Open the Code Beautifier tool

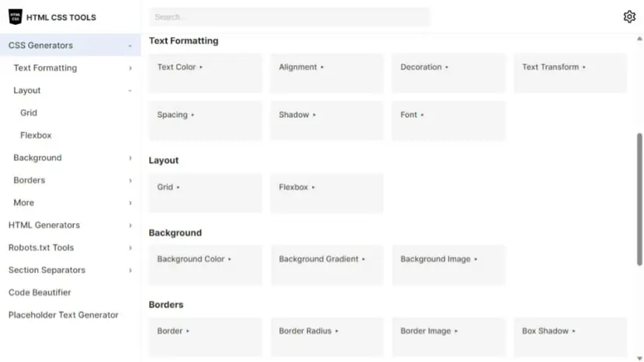pyautogui.click(x=40, y=292)
